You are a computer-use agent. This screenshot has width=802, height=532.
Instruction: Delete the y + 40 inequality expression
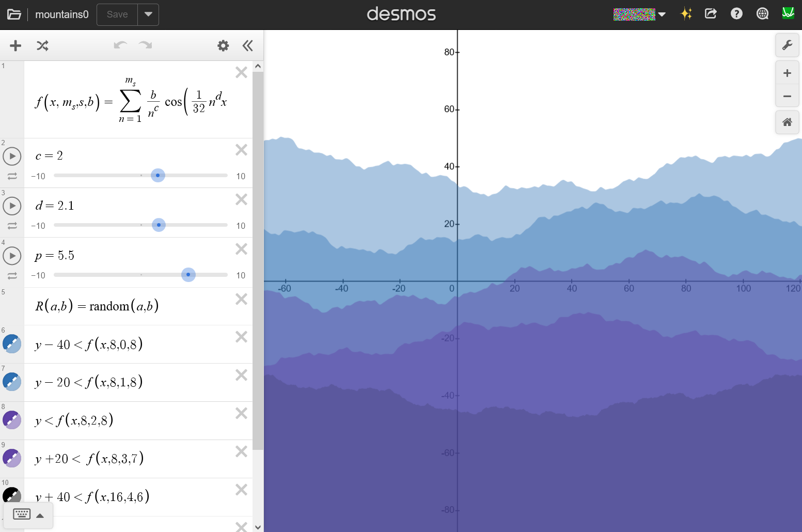tap(241, 490)
